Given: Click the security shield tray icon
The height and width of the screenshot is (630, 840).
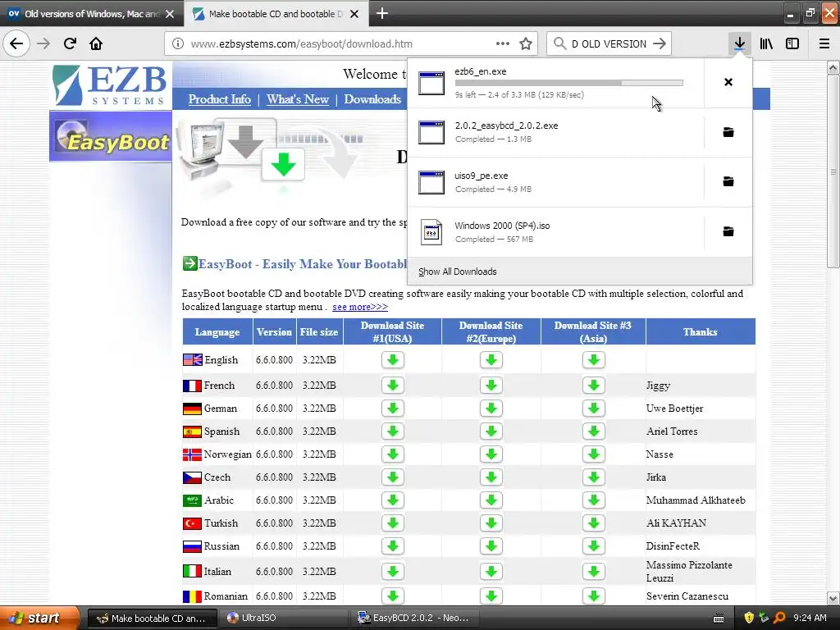Looking at the screenshot, I should tap(749, 618).
